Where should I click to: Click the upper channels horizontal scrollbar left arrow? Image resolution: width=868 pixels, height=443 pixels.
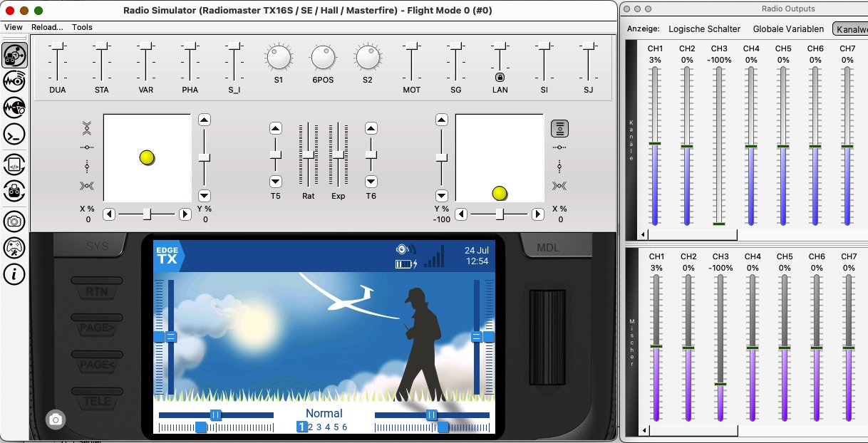click(x=644, y=234)
